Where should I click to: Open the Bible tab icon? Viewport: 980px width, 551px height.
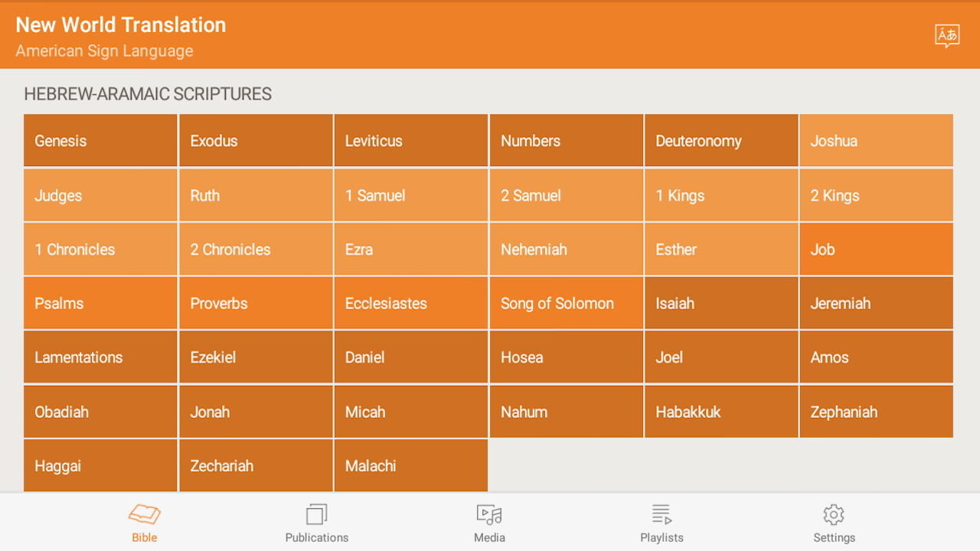tap(144, 514)
